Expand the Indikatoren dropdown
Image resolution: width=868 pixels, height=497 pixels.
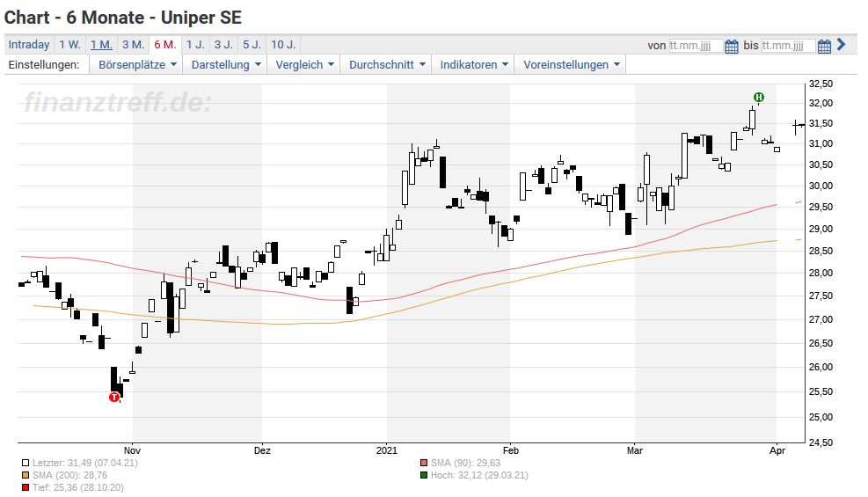[474, 65]
